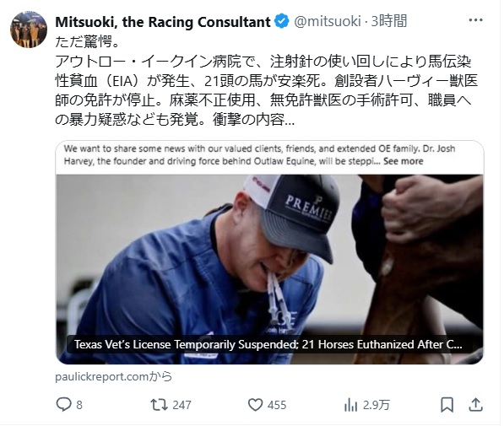The height and width of the screenshot is (426, 504).
Task: Click the 455 likes count
Action: (x=277, y=405)
